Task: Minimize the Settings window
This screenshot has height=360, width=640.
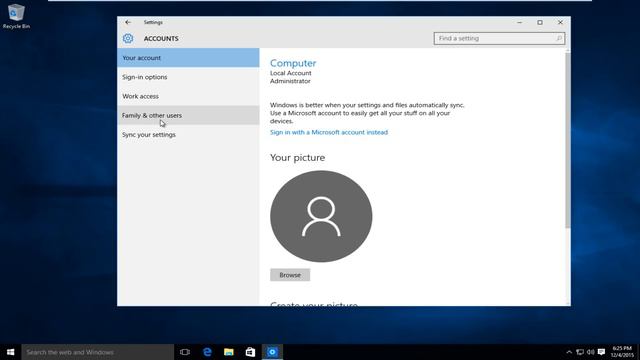Action: tap(520, 22)
